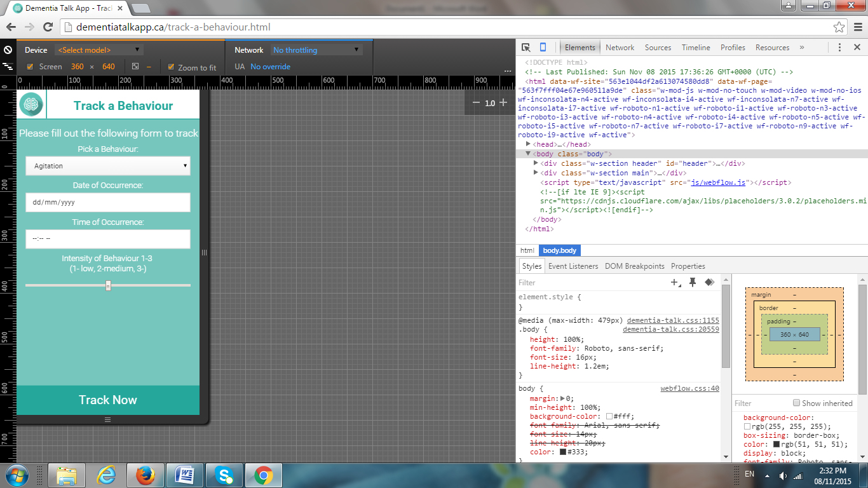868x488 pixels.
Task: Open Internet Explorer from the taskbar
Action: pyautogui.click(x=106, y=475)
